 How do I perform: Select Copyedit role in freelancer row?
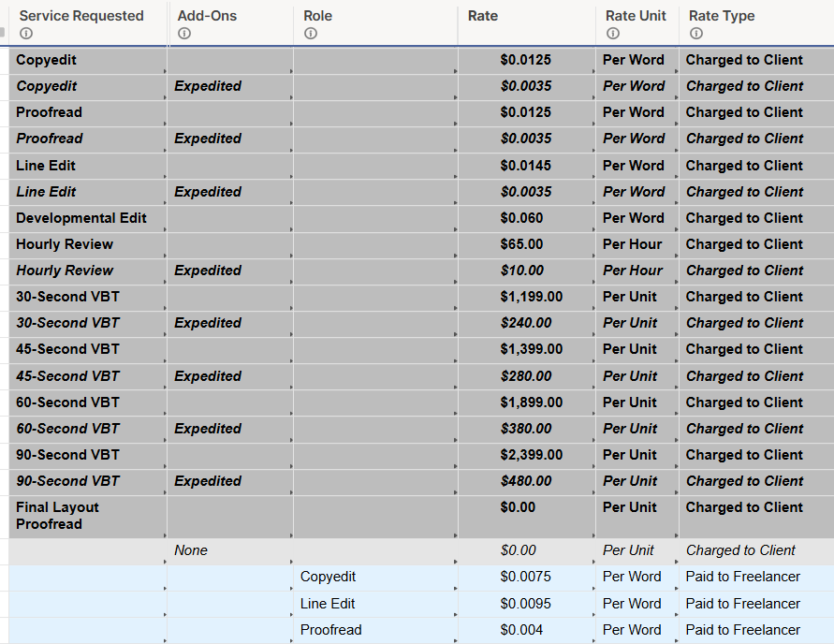(375, 578)
